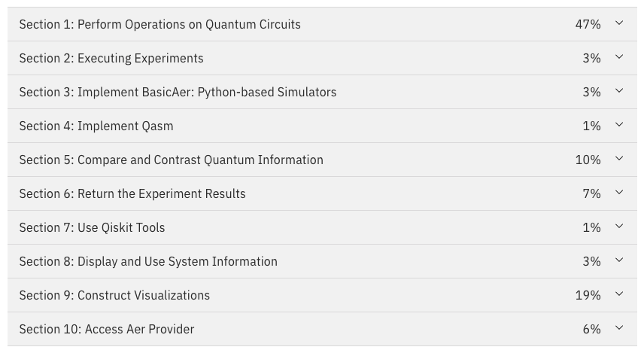Click chevron next to Use Qiskit Tools
The width and height of the screenshot is (644, 353).
(619, 227)
